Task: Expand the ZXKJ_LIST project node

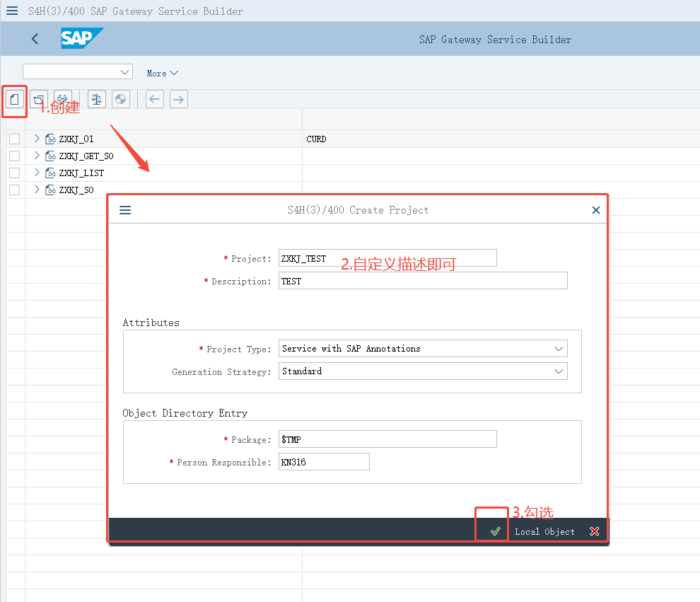Action: point(37,173)
